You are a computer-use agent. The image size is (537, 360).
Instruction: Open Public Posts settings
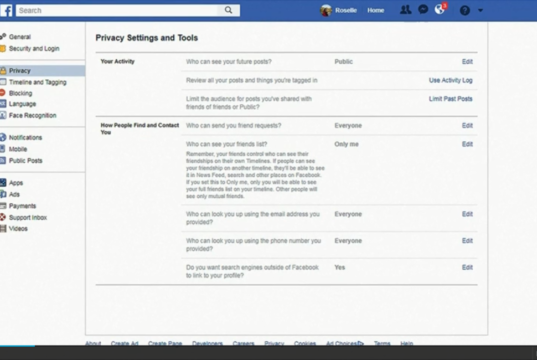tap(26, 160)
